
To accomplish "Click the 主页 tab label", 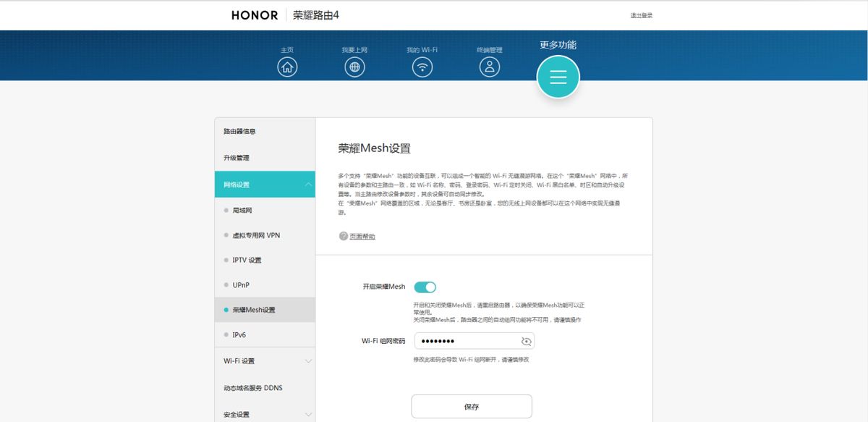I will (287, 50).
